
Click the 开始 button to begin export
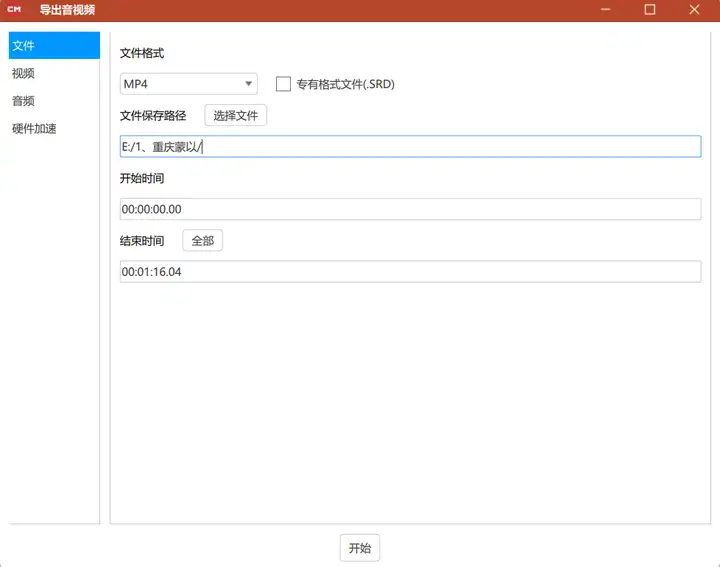[x=360, y=548]
